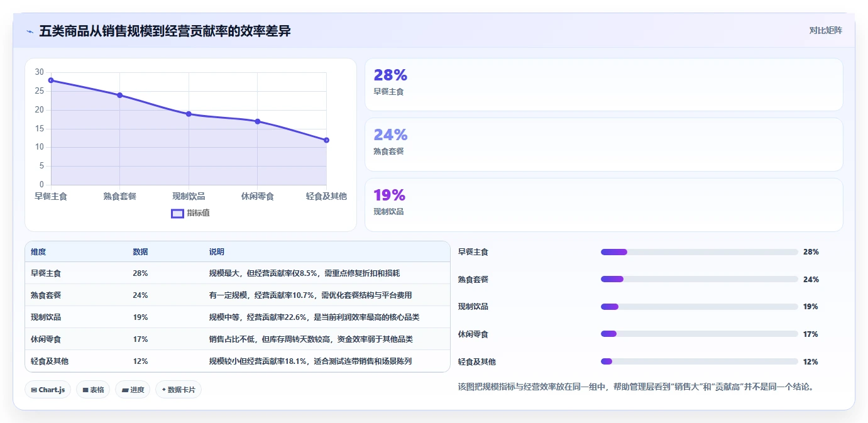Viewport: 868px width, 423px height.
Task: Click the description mentioning 经营贡献率10.7%
Action: [x=310, y=295]
